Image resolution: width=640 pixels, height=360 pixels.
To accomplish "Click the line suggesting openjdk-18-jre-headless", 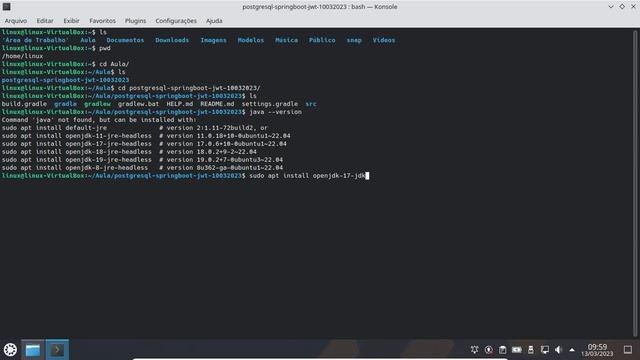I will pos(129,151).
